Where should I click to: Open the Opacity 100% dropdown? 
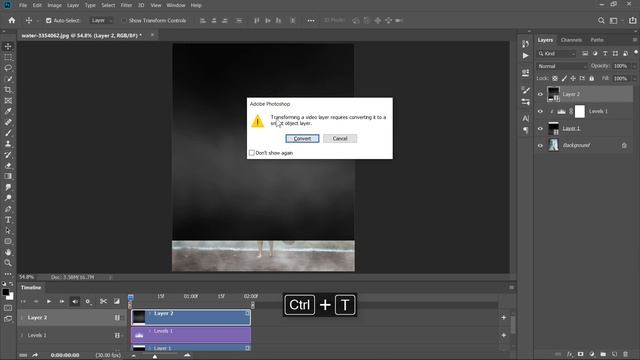[634, 66]
